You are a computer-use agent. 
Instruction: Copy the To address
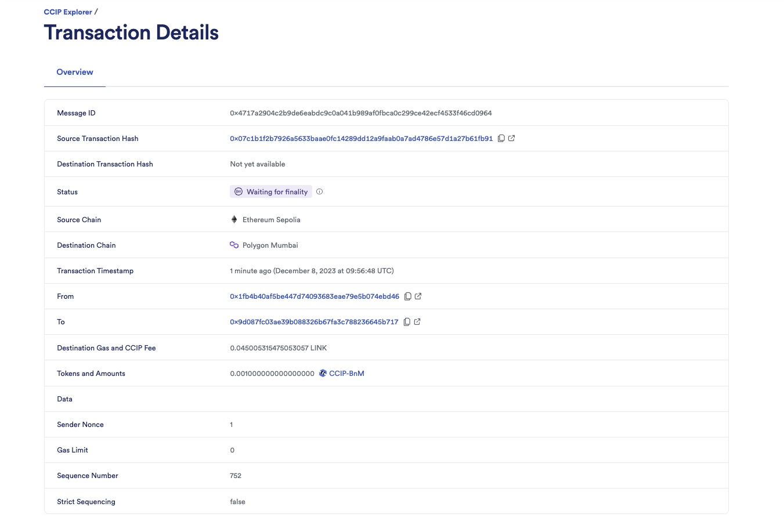click(407, 322)
